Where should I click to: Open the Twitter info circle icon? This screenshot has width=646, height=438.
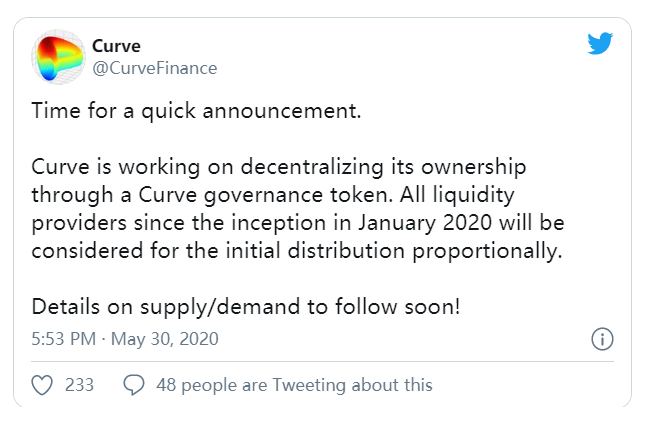pyautogui.click(x=602, y=339)
